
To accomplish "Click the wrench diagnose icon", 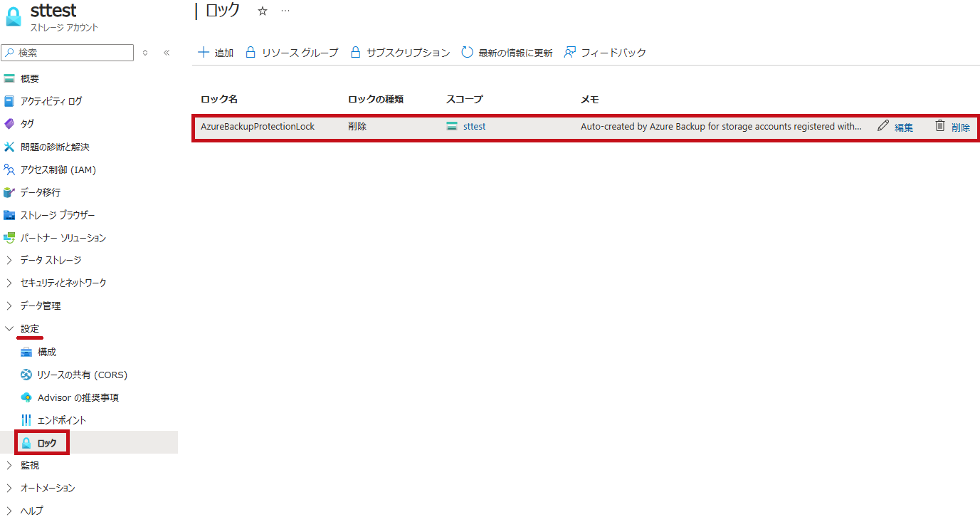I will tap(9, 147).
